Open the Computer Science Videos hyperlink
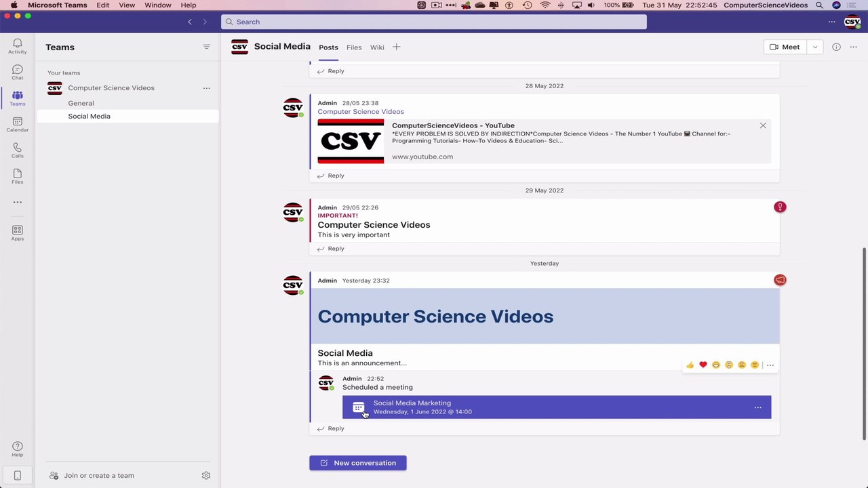Viewport: 868px width, 488px height. click(361, 112)
